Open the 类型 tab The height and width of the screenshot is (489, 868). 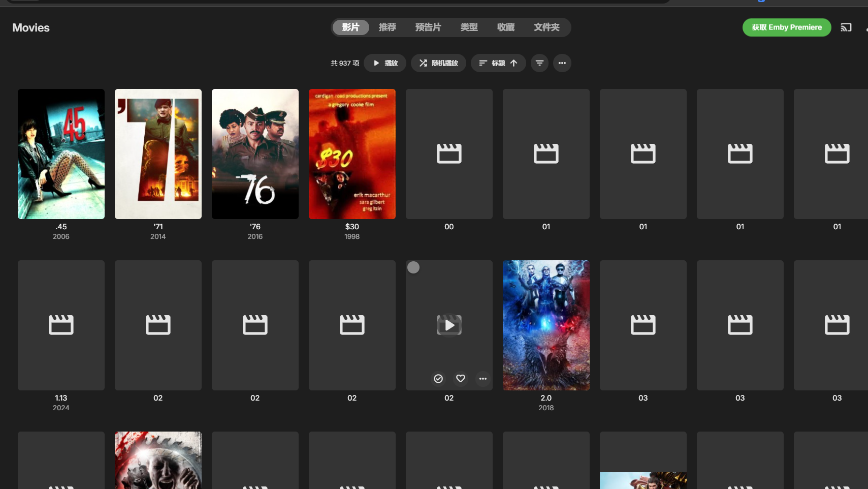(x=469, y=27)
